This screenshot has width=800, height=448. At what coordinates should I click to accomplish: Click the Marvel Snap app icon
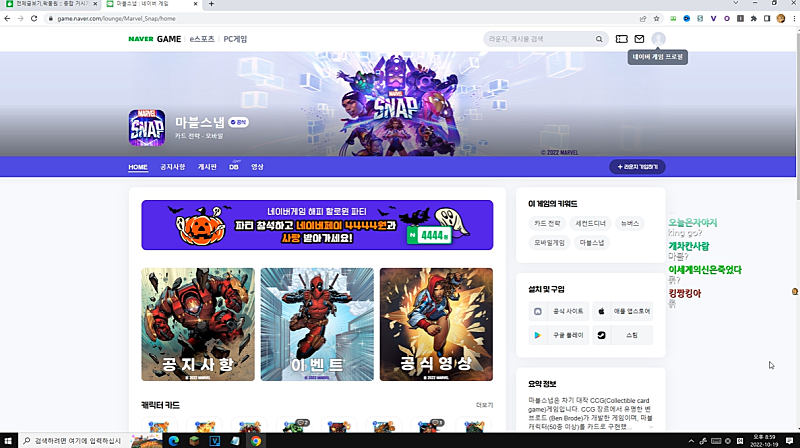pyautogui.click(x=147, y=128)
